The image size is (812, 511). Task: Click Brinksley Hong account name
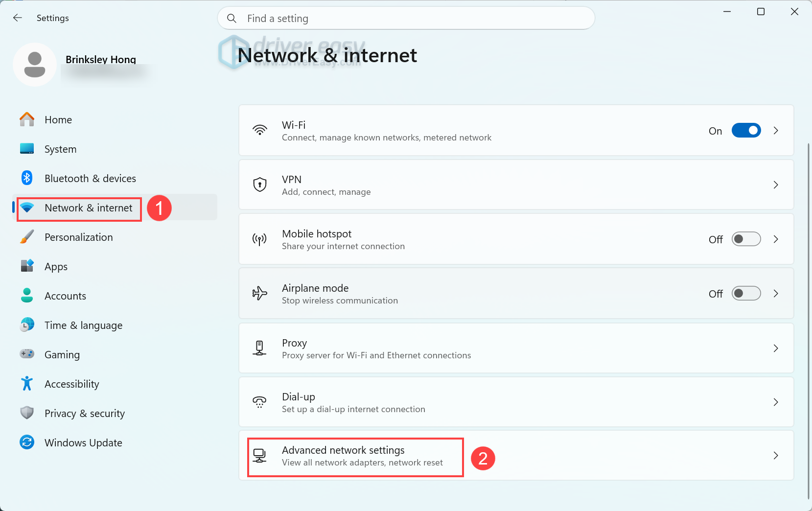pyautogui.click(x=101, y=59)
